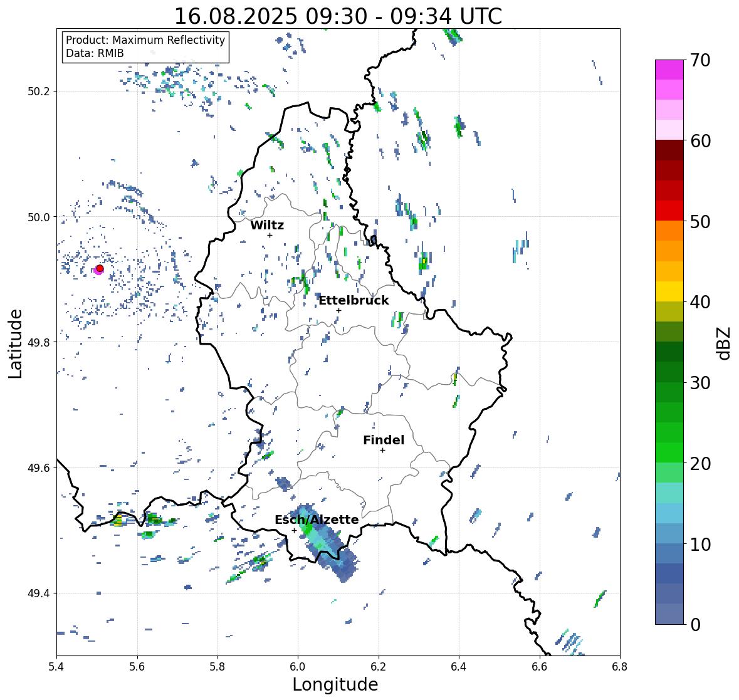Click the bright green 20 dBZ colorbar segment

(x=669, y=452)
